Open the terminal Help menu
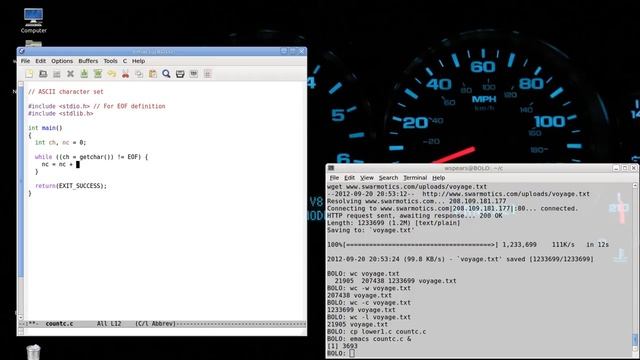The width and height of the screenshot is (640, 360). click(x=438, y=178)
